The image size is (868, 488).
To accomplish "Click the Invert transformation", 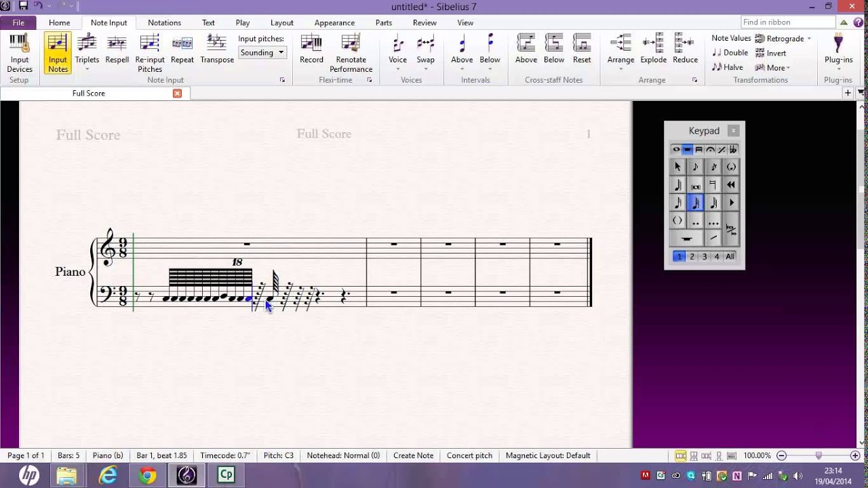I will (x=771, y=53).
